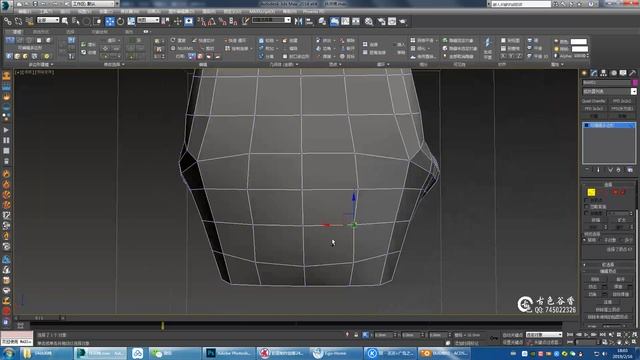This screenshot has width=640, height=360.
Task: Select the Link tool in main toolbar
Action: click(7, 21)
